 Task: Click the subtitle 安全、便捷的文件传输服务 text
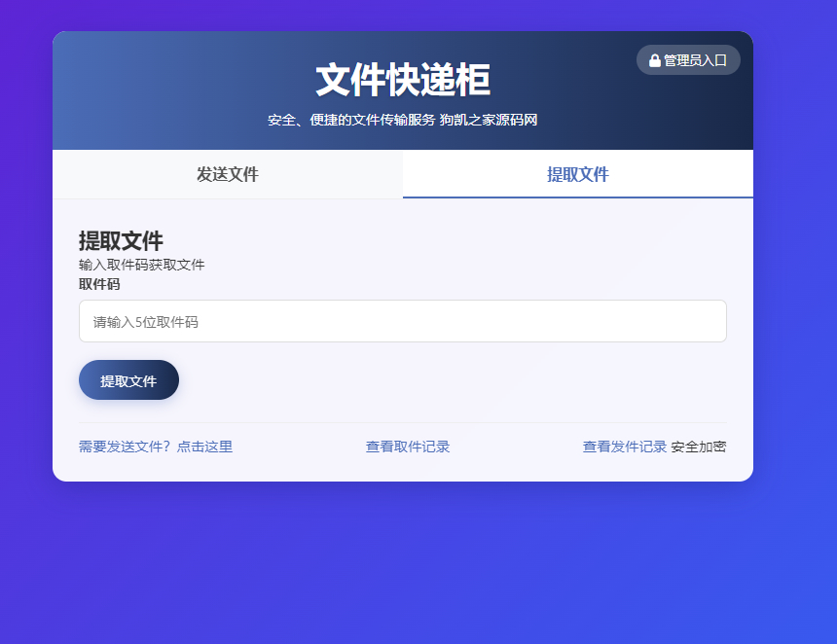pos(351,120)
